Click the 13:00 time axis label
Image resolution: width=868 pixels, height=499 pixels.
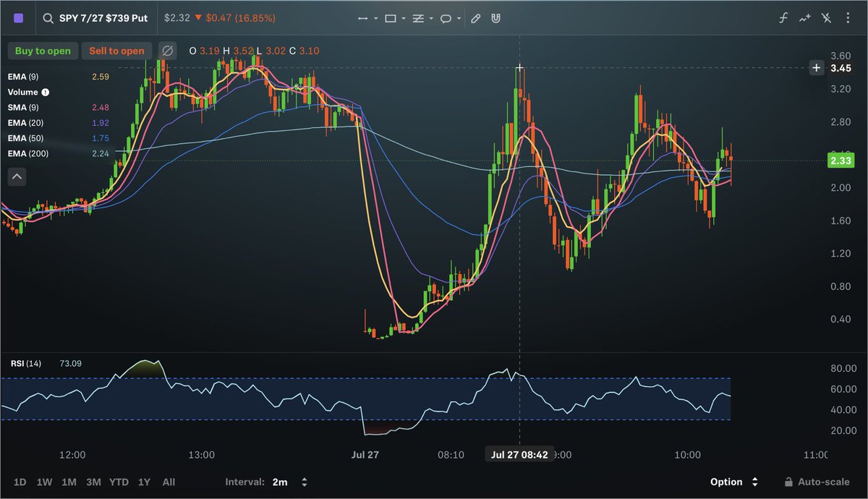click(201, 455)
